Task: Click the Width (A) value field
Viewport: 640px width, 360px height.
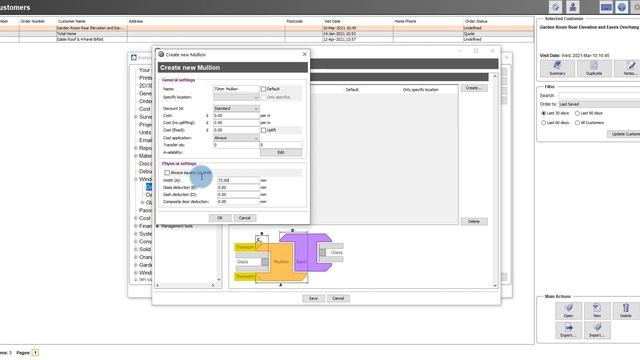Action: pos(238,180)
